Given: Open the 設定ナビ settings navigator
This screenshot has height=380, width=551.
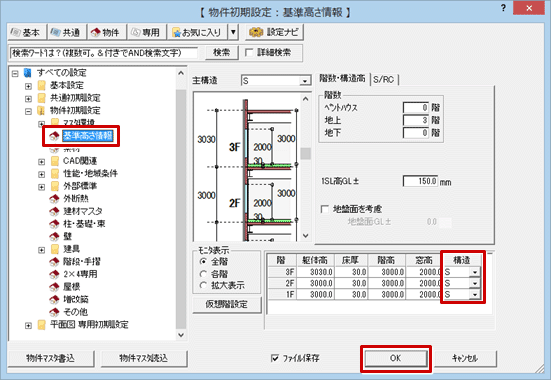Looking at the screenshot, I should tap(274, 32).
